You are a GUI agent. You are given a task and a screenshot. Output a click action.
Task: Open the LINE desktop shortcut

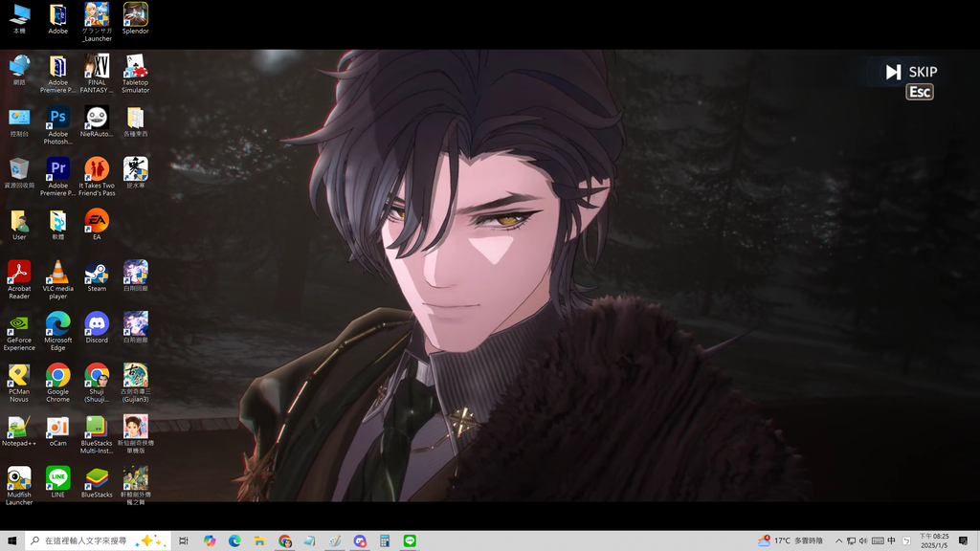pyautogui.click(x=58, y=482)
